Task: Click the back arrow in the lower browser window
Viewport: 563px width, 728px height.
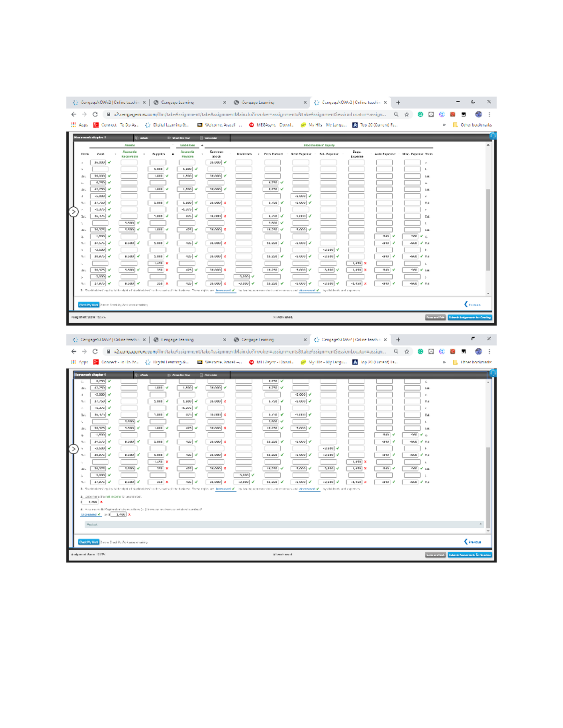Action: tap(74, 352)
